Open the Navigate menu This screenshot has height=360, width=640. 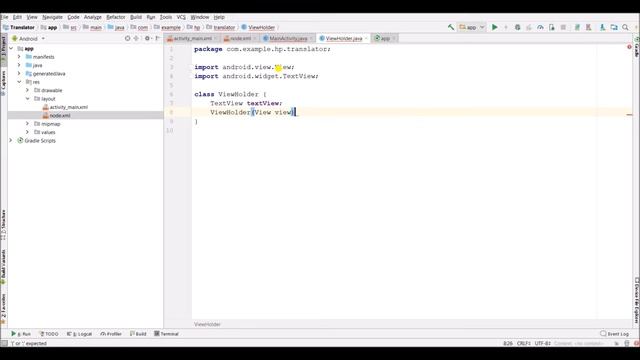pyautogui.click(x=52, y=17)
